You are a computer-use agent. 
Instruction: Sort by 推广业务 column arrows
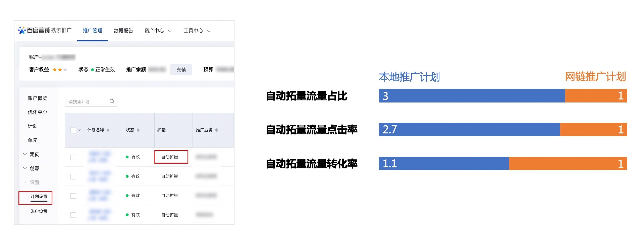coord(216,130)
